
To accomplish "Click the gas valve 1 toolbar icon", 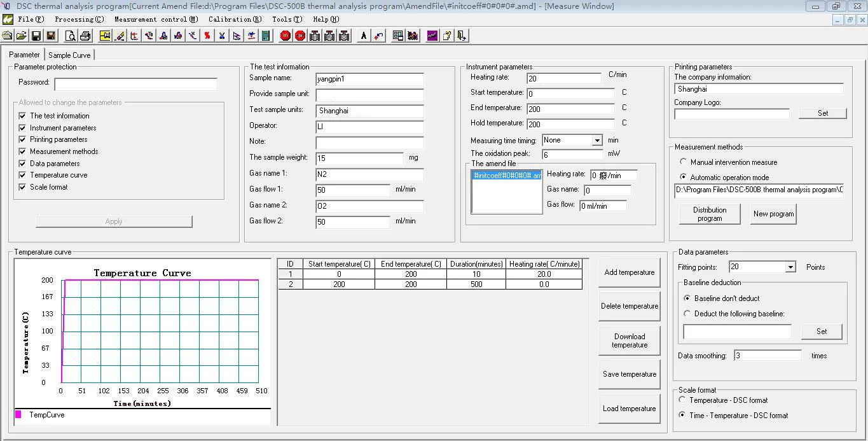I will pos(315,36).
